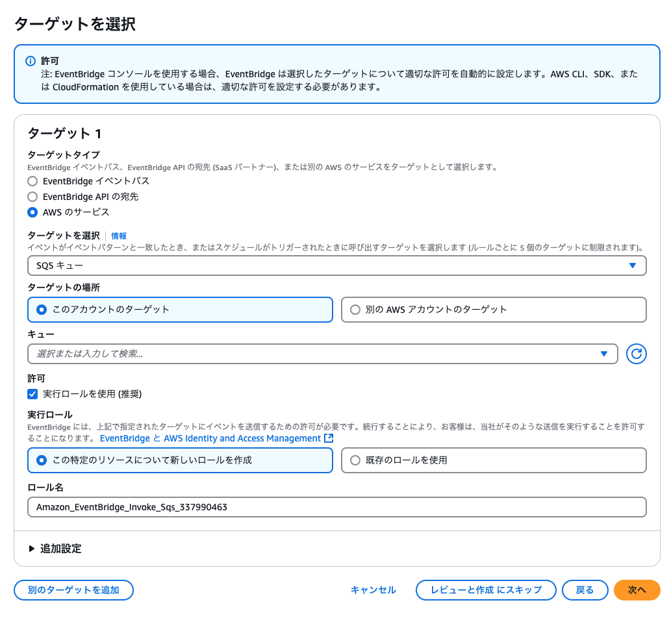
Task: Select the EventBridge API の宛先 radio option
Action: coord(32,197)
